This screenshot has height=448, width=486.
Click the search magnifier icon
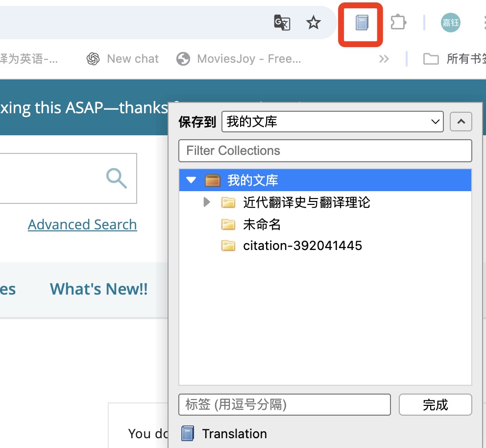tap(117, 178)
